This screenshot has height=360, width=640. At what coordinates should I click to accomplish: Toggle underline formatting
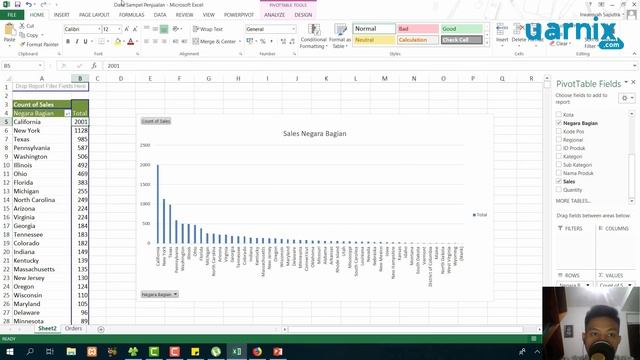[x=85, y=41]
